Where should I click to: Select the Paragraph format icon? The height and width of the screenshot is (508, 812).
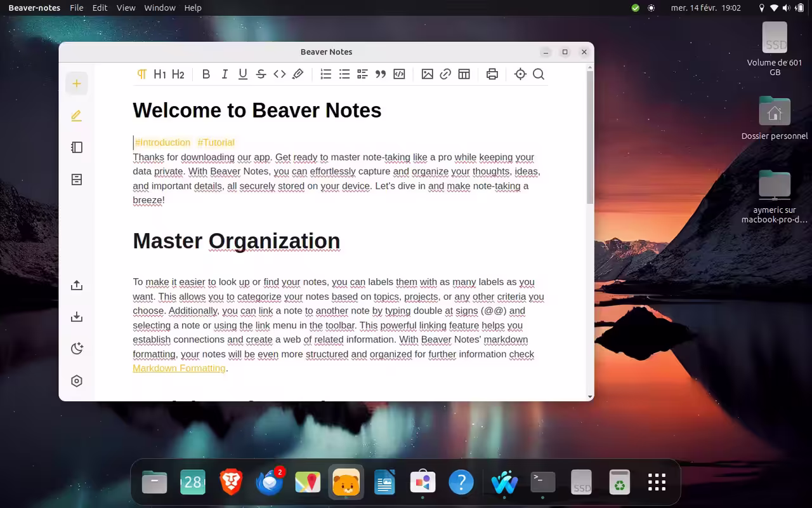pyautogui.click(x=142, y=74)
